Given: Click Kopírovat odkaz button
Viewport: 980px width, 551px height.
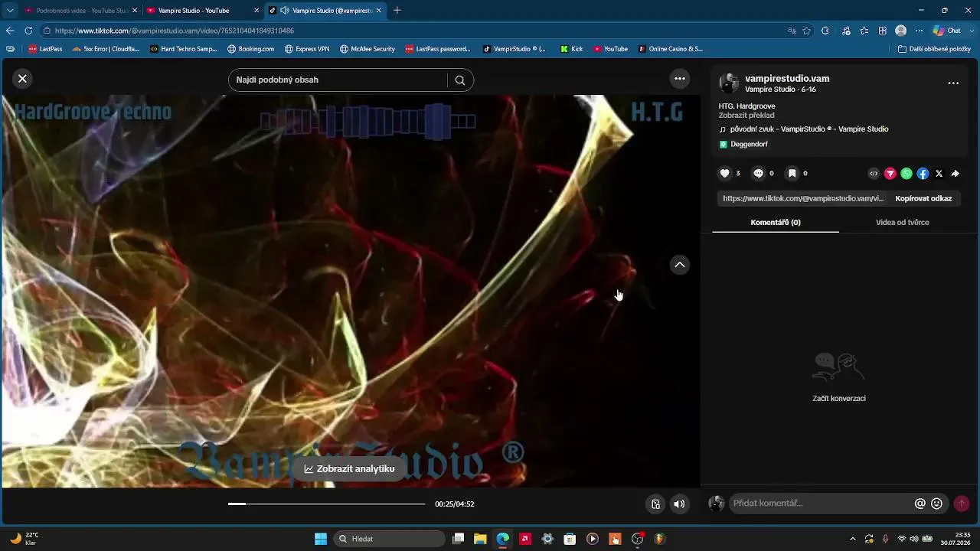Looking at the screenshot, I should (x=923, y=198).
